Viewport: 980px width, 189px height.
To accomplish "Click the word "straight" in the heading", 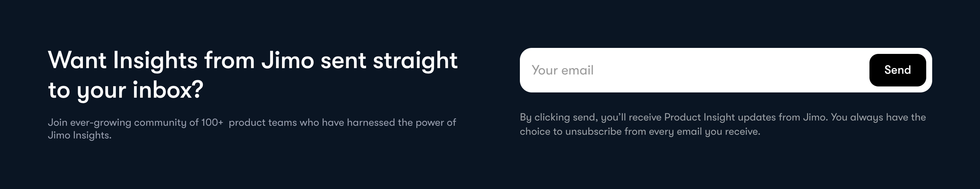I will tap(415, 61).
